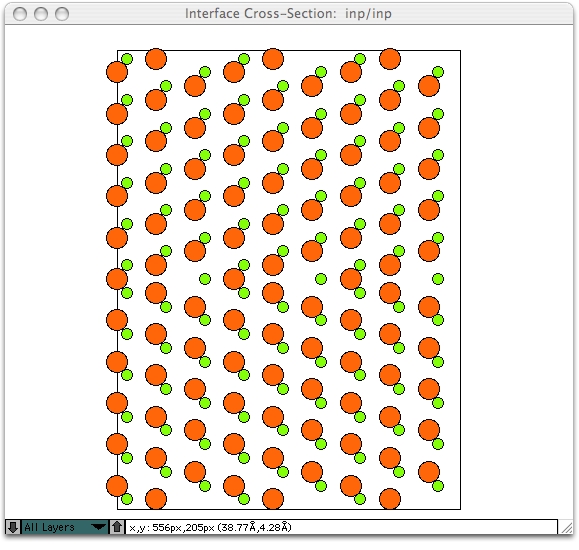
Task: Open the All Layers dropdown
Action: pyautogui.click(x=64, y=527)
